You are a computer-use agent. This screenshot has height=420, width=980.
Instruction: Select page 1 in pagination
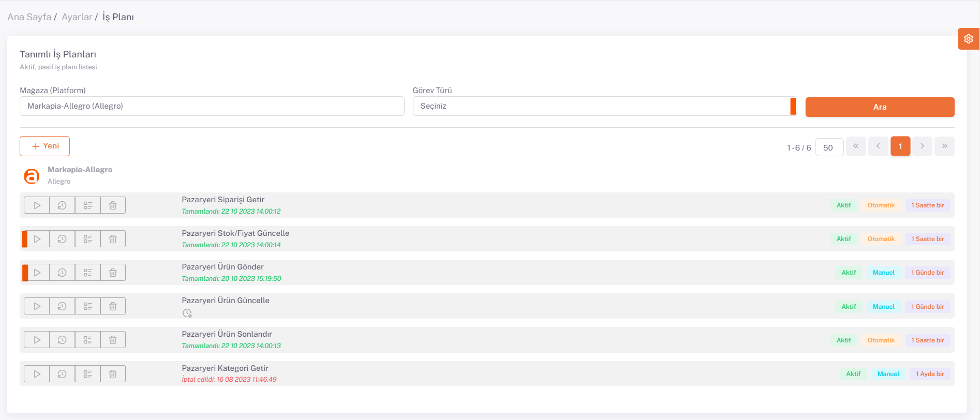(900, 146)
